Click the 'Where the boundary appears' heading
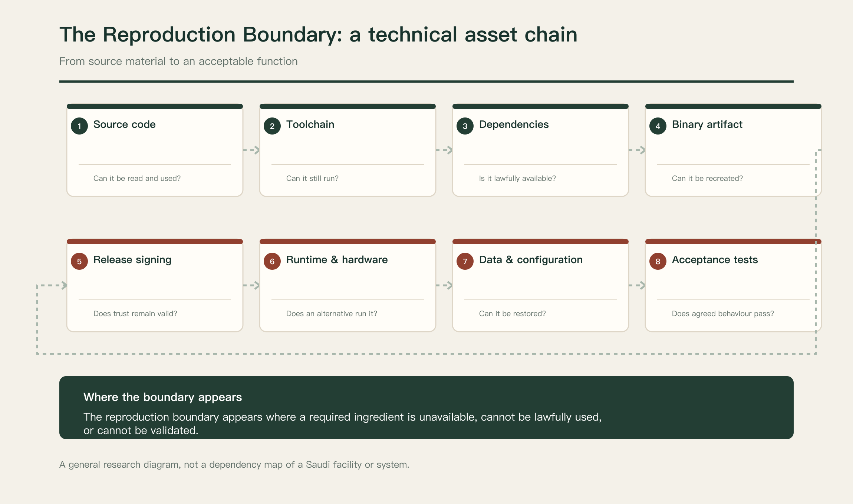This screenshot has height=504, width=853. pyautogui.click(x=163, y=397)
